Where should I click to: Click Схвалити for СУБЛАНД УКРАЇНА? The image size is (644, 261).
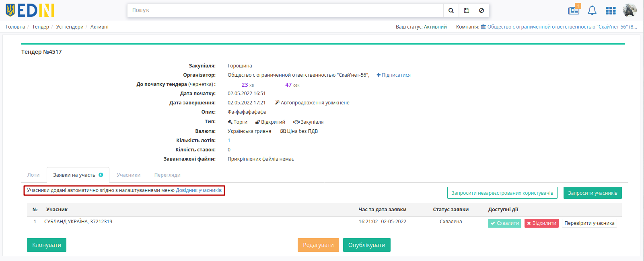(505, 223)
